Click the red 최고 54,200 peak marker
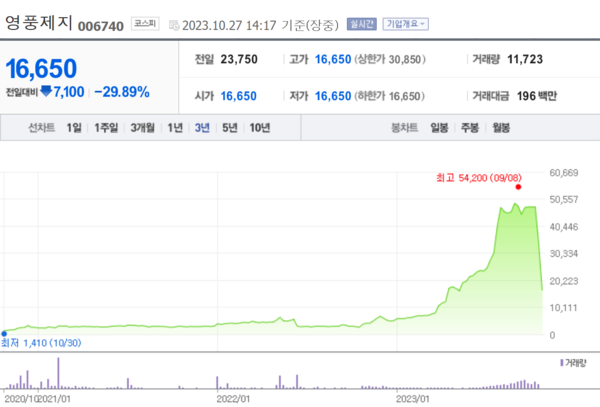 [x=518, y=187]
